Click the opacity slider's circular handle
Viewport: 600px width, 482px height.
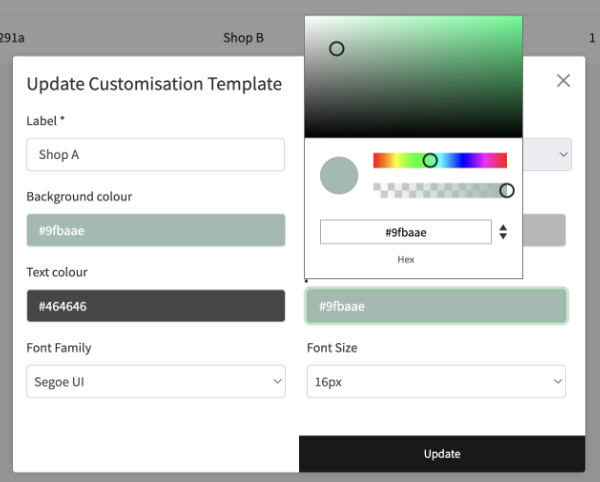pyautogui.click(x=507, y=190)
